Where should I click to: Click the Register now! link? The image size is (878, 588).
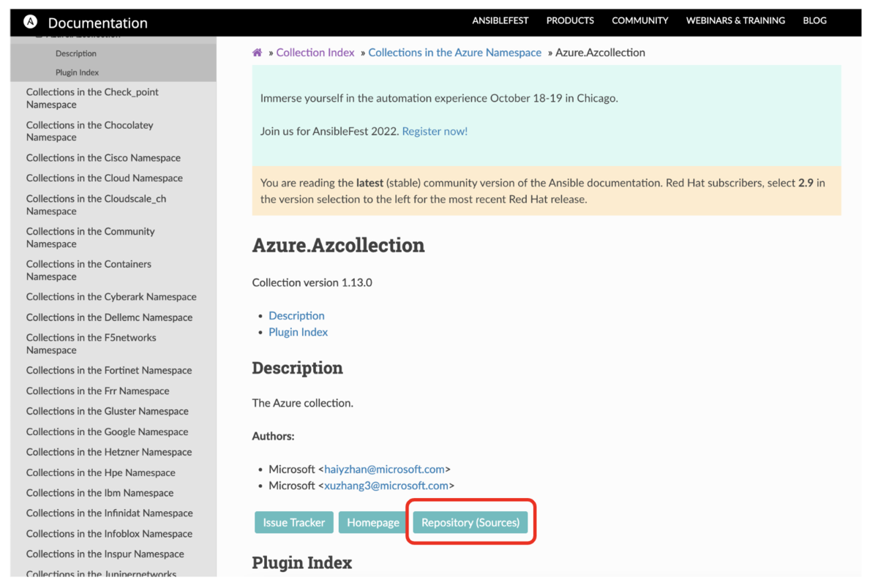click(435, 132)
